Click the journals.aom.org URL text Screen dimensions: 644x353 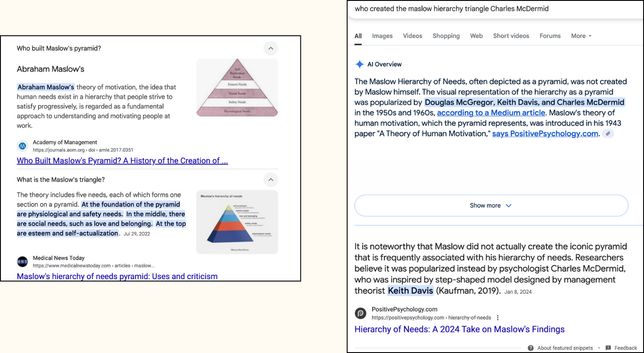coord(83,150)
